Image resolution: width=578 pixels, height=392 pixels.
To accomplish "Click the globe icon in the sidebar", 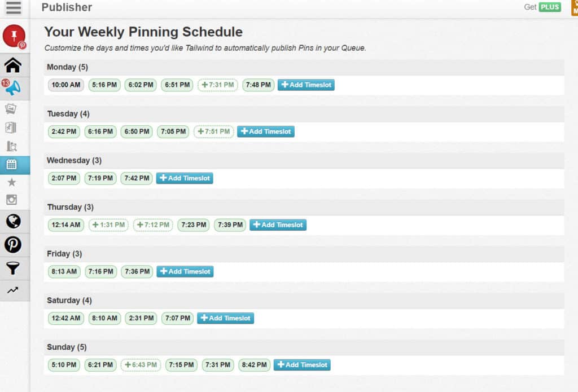I will tap(15, 222).
